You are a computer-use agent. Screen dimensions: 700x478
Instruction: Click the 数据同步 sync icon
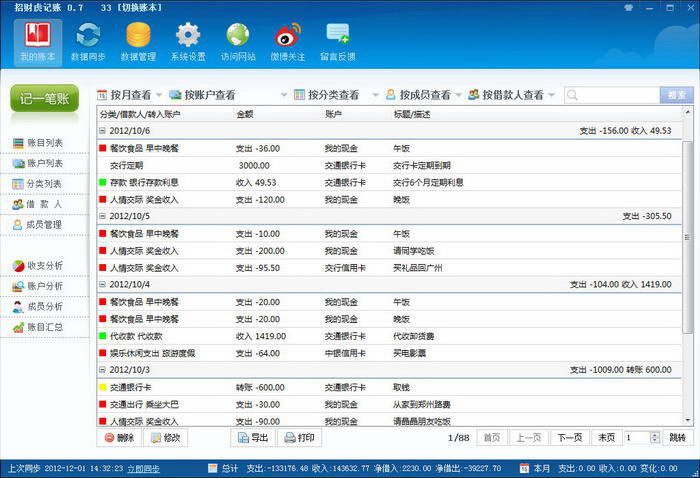coord(88,42)
